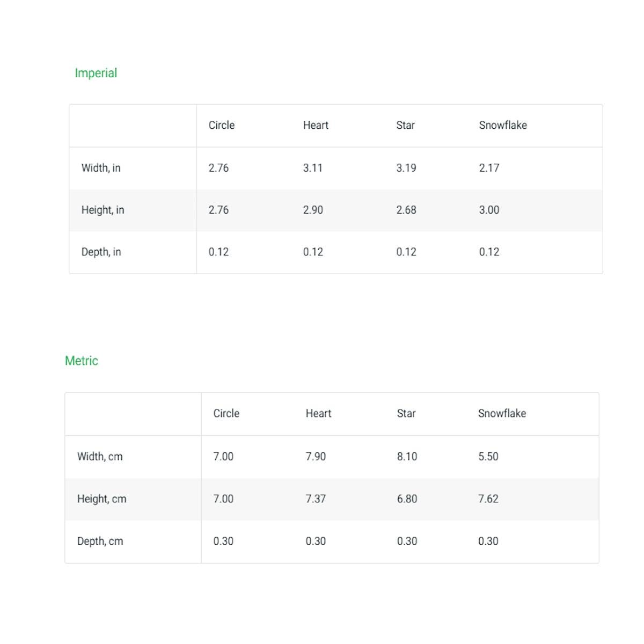The width and height of the screenshot is (644, 644).
Task: Select the Star width value 3.19
Action: pos(406,168)
